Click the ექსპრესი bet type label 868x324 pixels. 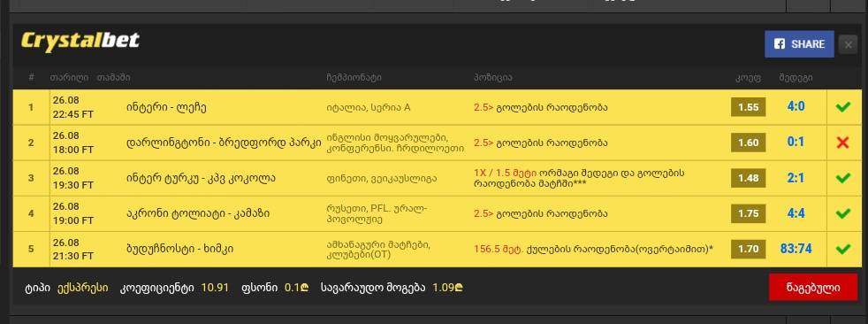point(83,288)
